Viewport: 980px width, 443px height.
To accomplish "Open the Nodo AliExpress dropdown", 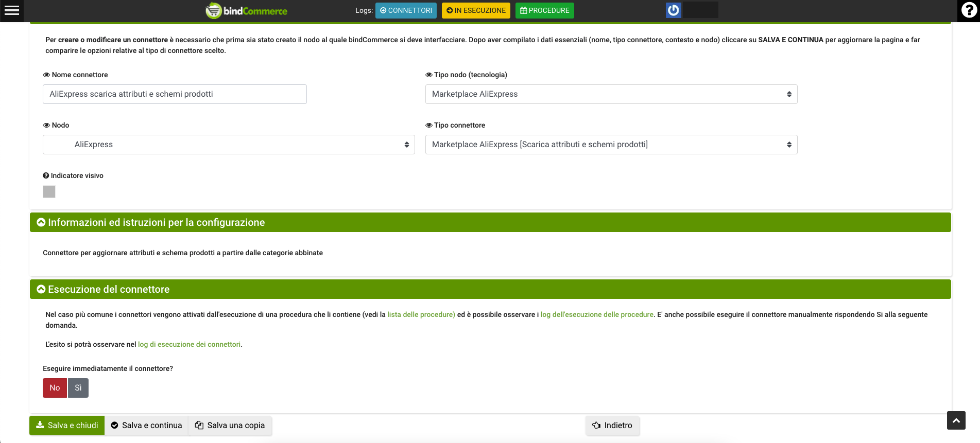I will tap(229, 145).
